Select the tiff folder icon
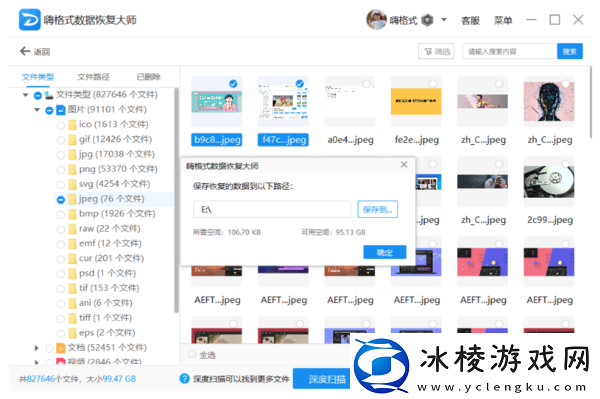This screenshot has height=399, width=600. pyautogui.click(x=72, y=318)
